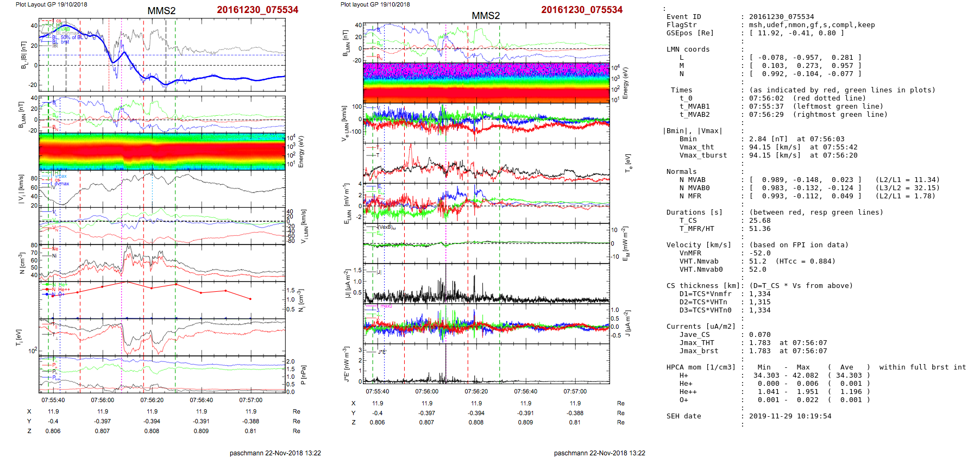Viewport: 980px width, 457px height.
Task: Click the red event ID above the right plot
Action: point(581,10)
